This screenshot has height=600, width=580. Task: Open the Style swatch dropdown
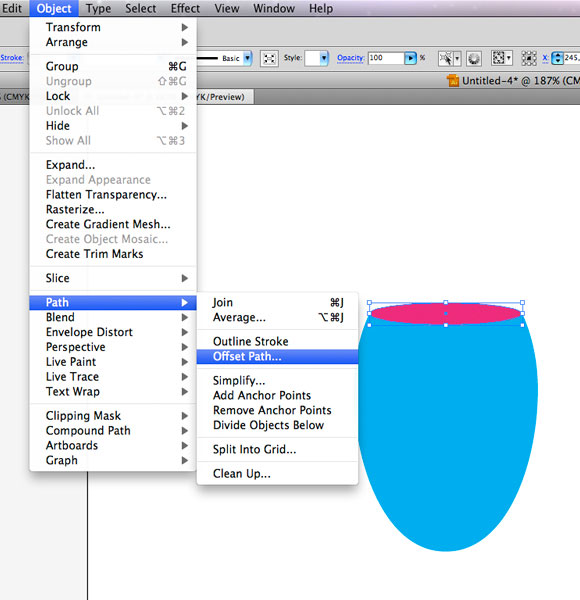point(324,58)
